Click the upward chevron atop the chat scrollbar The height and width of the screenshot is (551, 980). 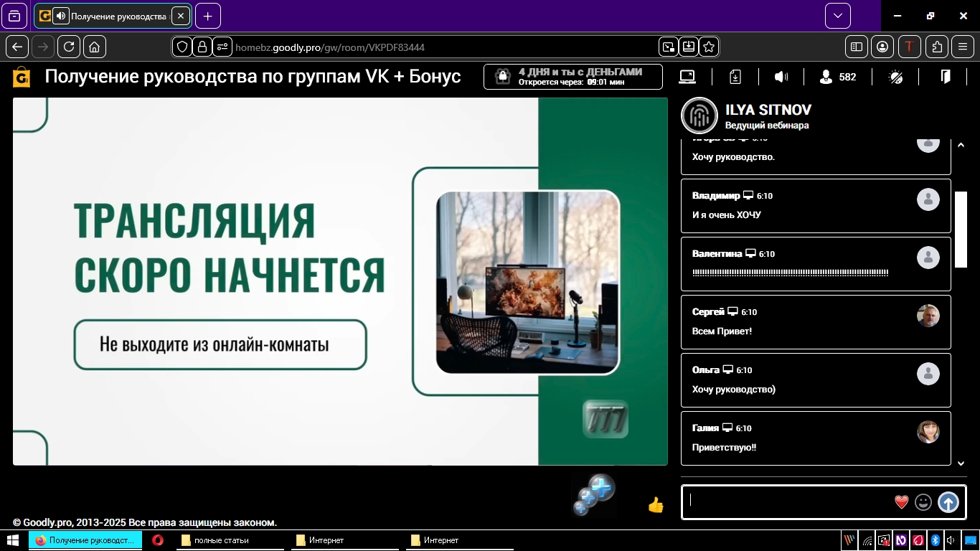click(961, 143)
